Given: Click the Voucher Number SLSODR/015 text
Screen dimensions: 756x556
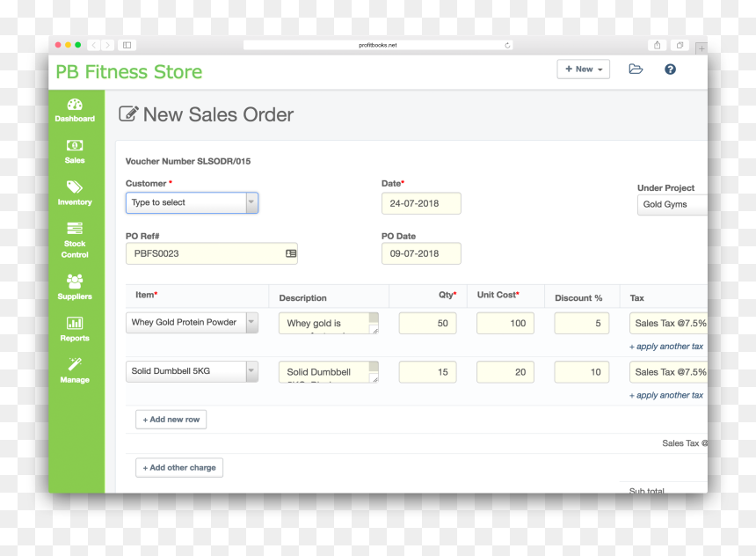Looking at the screenshot, I should click(188, 161).
